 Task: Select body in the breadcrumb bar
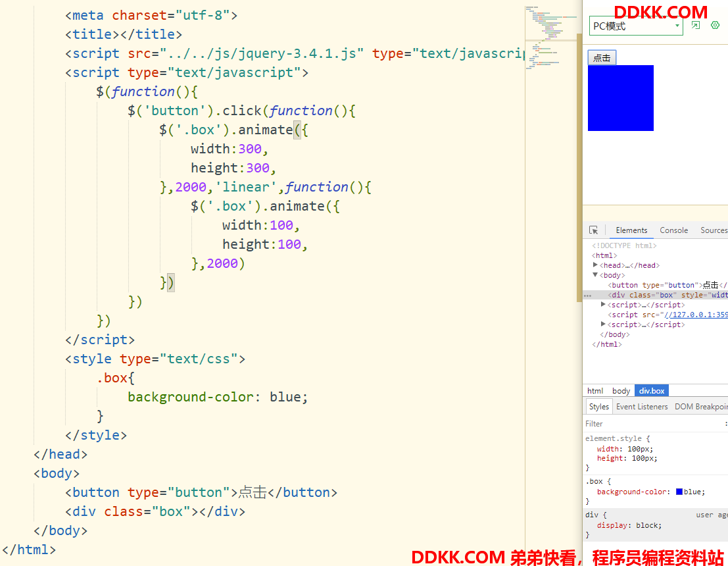[x=621, y=391]
